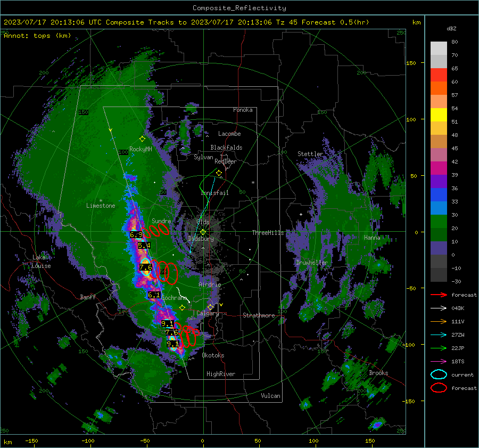Click the RedDeer city label
Viewport: 479px width, 448px height.
pos(226,161)
